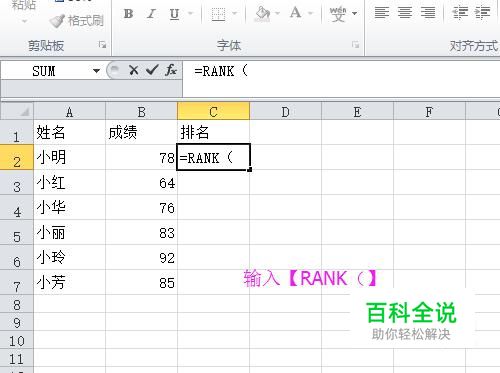Screen dimensions: 500x373
Task: Open phonetic guide dropdown arrow
Action: (x=354, y=14)
